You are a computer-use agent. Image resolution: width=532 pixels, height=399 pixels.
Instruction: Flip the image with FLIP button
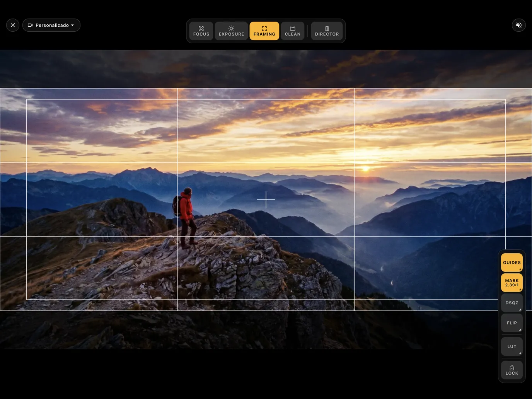[512, 323]
